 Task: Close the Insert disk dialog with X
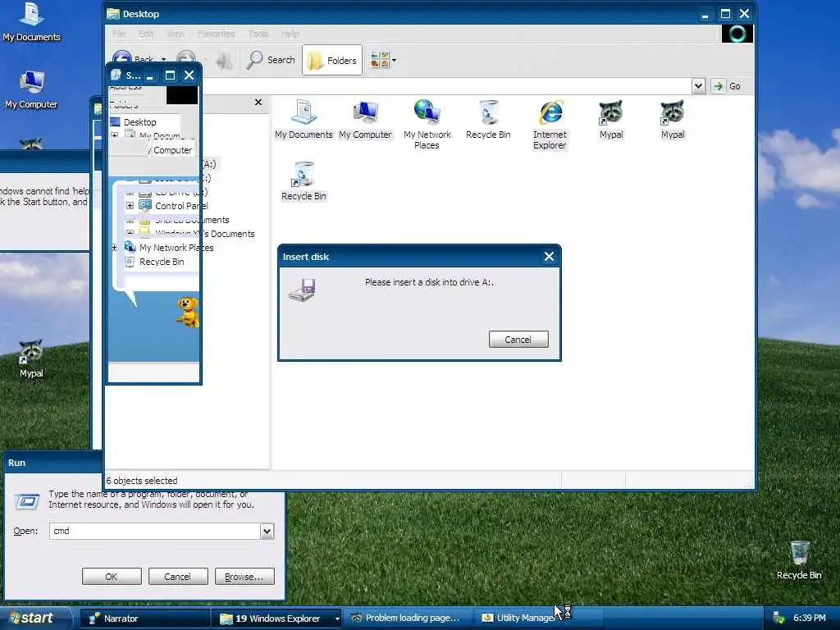549,257
